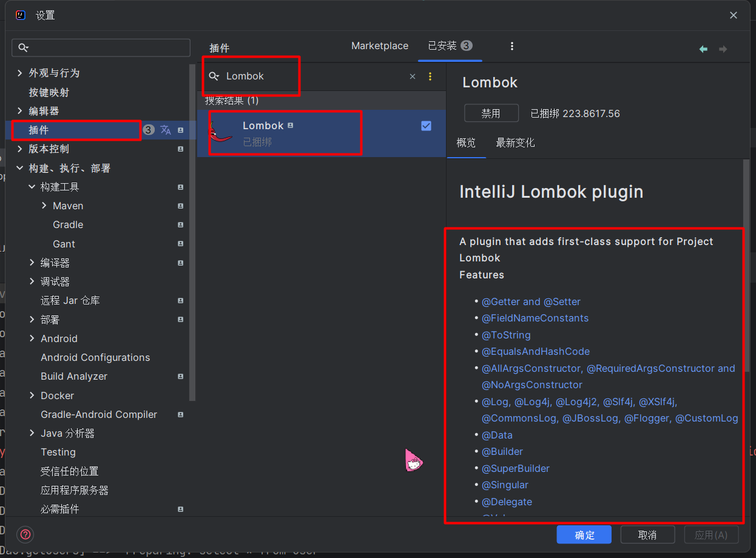Screen dimensions: 756x558
Task: Select Android Configurations in the tree
Action: [x=95, y=358]
